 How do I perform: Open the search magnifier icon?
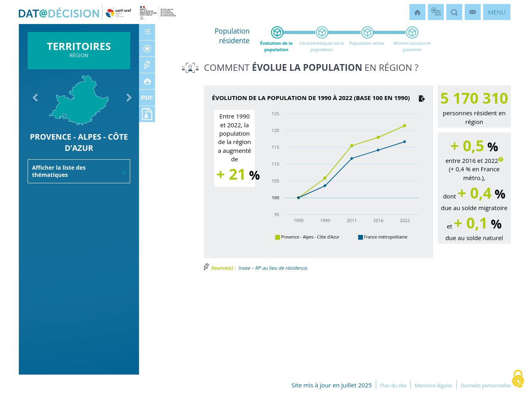(x=454, y=12)
